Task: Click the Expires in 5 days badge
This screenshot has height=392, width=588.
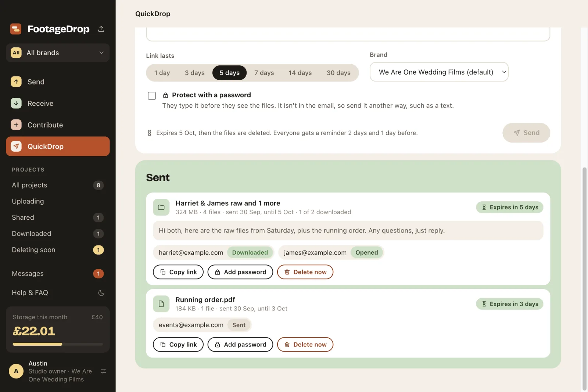Action: [x=509, y=207]
